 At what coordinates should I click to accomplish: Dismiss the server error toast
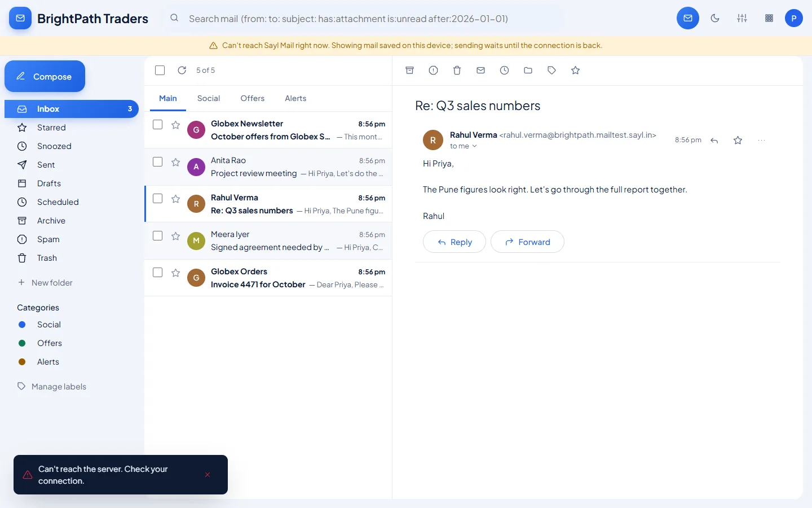[x=208, y=475]
